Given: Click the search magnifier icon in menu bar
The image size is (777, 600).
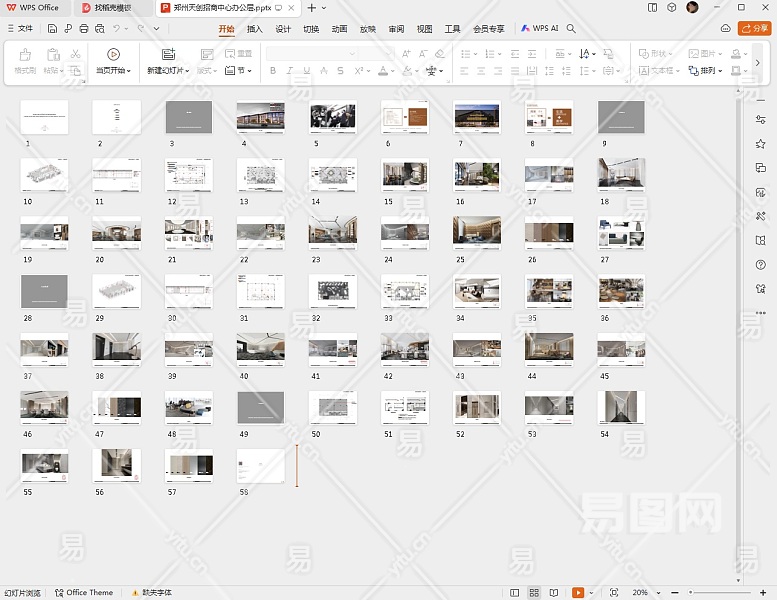Looking at the screenshot, I should pyautogui.click(x=572, y=29).
